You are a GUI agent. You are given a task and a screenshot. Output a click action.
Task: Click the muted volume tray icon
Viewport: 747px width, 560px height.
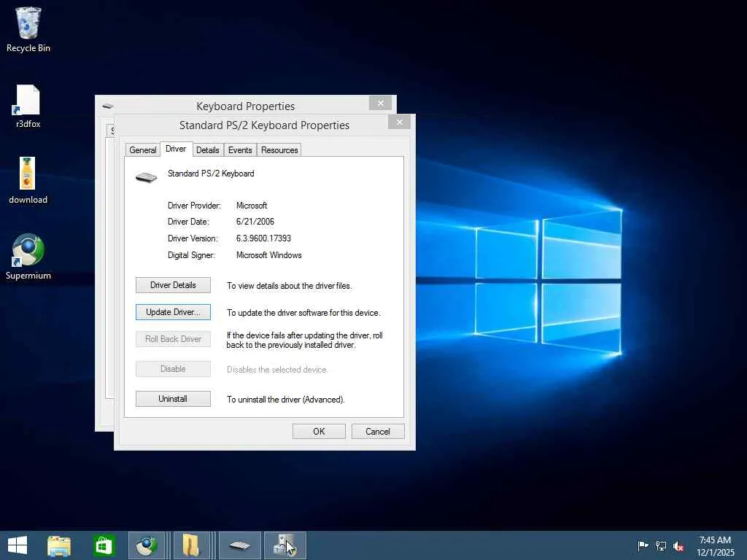click(678, 546)
